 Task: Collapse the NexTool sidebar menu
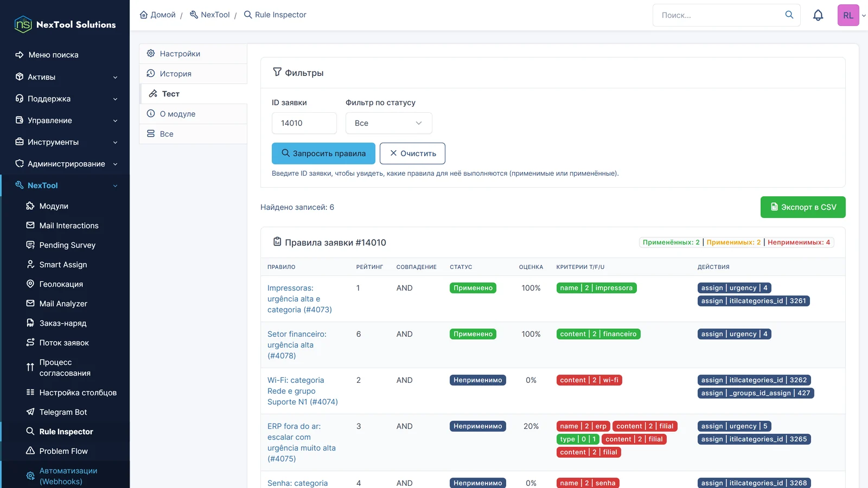[66, 185]
